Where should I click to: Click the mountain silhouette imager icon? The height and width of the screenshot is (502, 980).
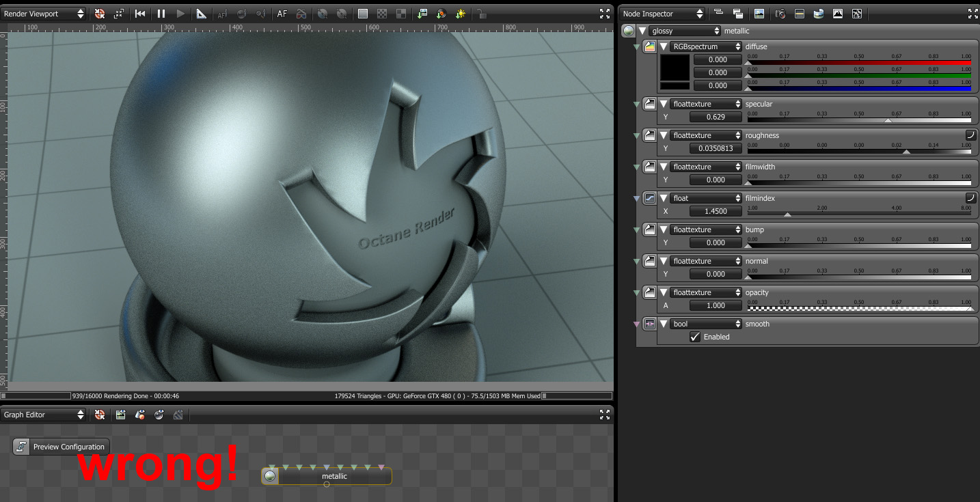[x=838, y=14]
